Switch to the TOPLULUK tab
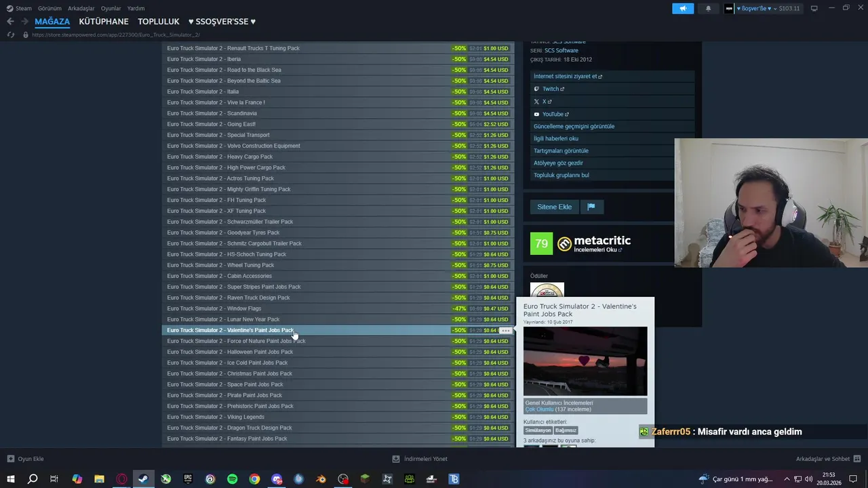The width and height of the screenshot is (868, 488). coord(159,22)
